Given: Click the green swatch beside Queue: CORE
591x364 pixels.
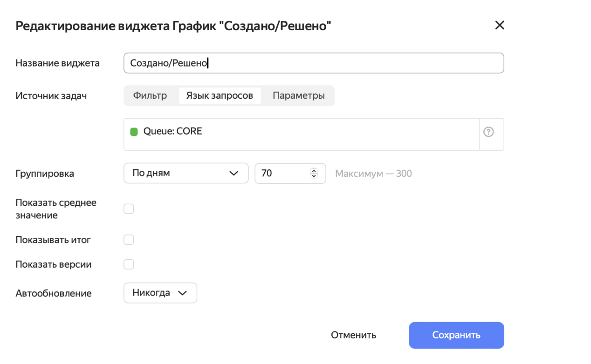Looking at the screenshot, I should point(134,131).
